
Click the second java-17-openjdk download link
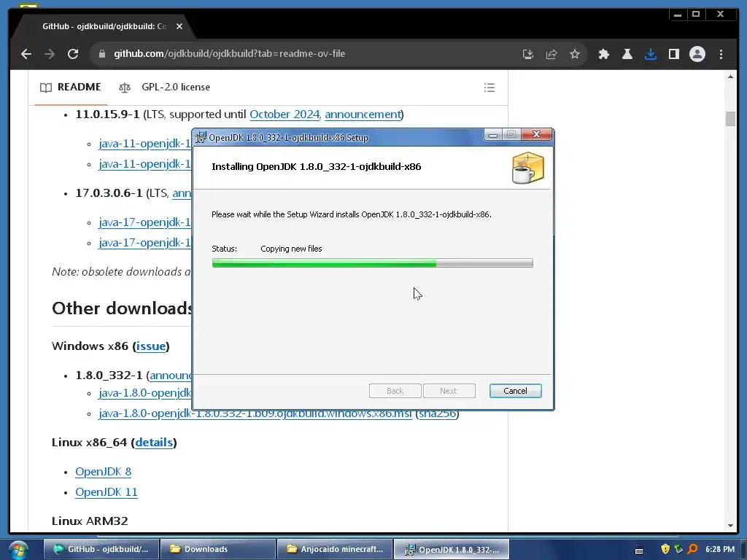144,243
